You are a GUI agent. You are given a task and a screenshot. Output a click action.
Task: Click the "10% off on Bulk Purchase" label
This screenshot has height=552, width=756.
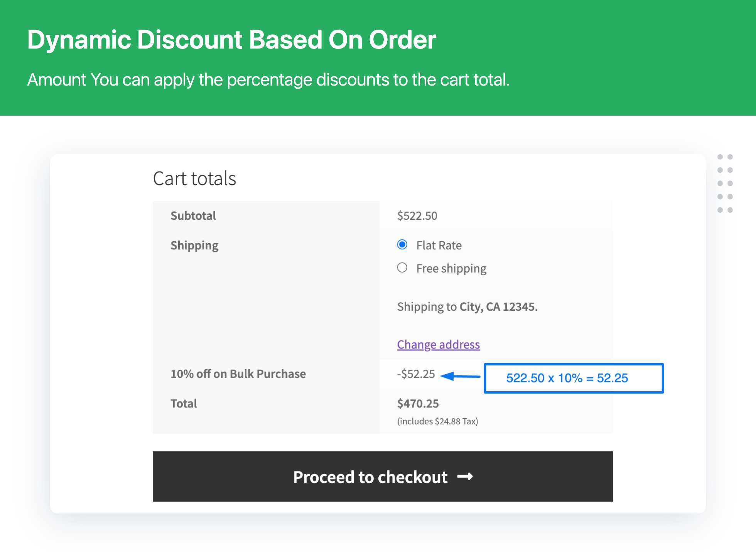[238, 374]
